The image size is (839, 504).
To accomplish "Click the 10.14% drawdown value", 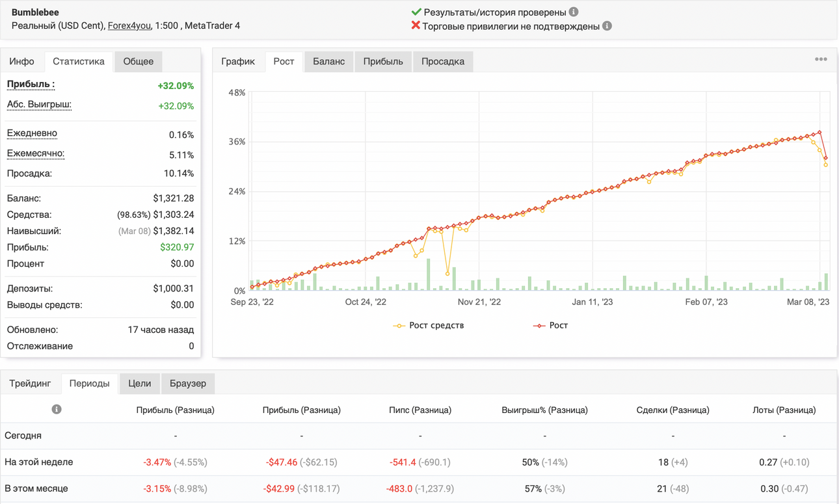I will (179, 174).
